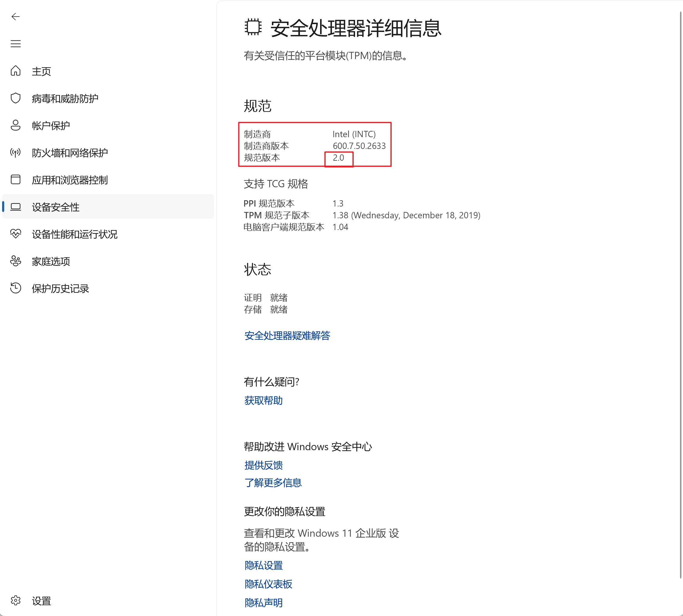The height and width of the screenshot is (616, 683).
Task: Open the 安全处理器疑难解答 link
Action: [x=287, y=336]
